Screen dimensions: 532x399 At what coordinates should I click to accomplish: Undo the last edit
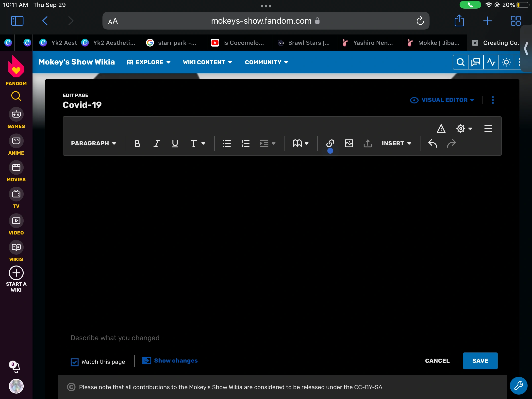coord(432,143)
